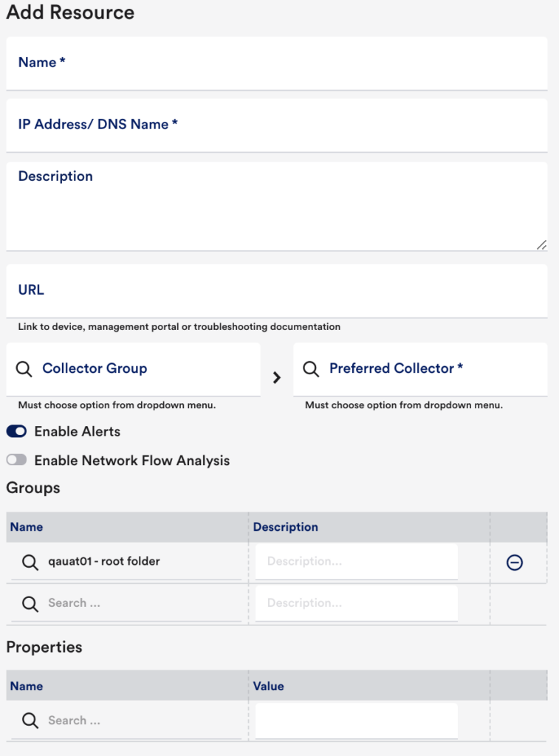Screen dimensions: 559x756
Task: Open the Preferred Collector dropdown
Action: (x=420, y=369)
